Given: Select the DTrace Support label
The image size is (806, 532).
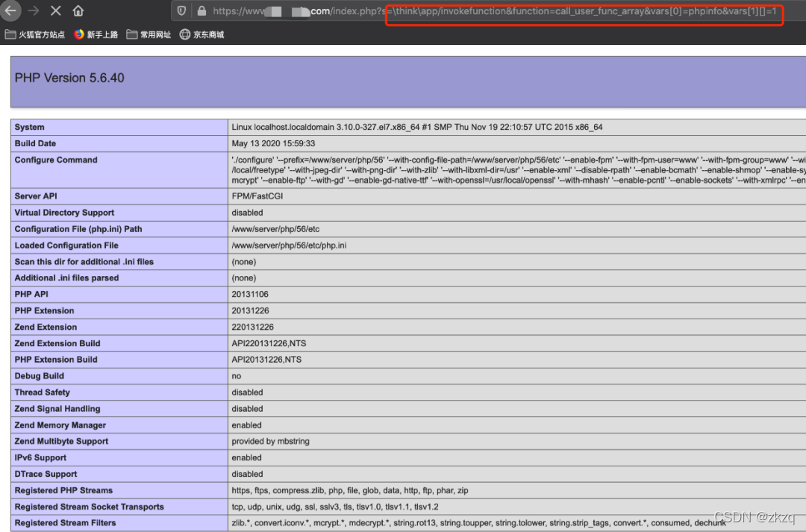Looking at the screenshot, I should pyautogui.click(x=46, y=474).
